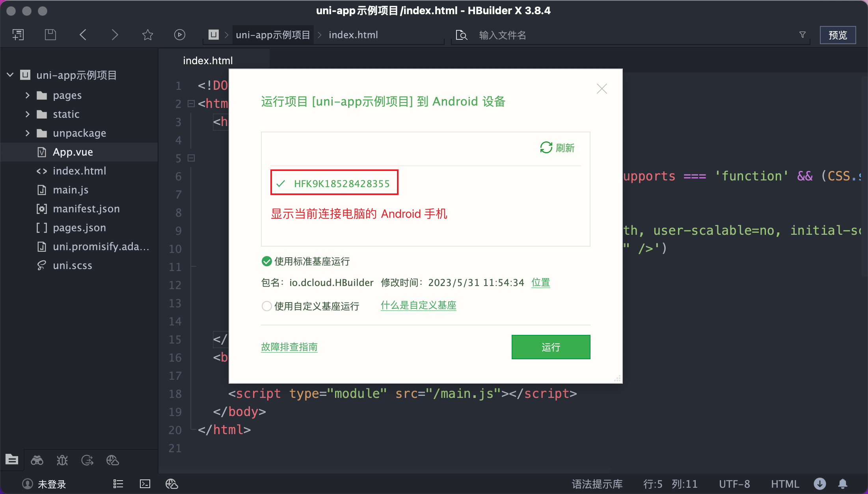Click the notification bell icon
This screenshot has height=494, width=868.
[843, 484]
